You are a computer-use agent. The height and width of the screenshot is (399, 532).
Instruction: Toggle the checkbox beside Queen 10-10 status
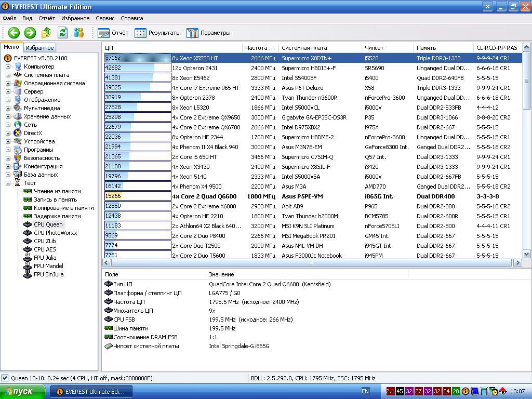pyautogui.click(x=5, y=378)
